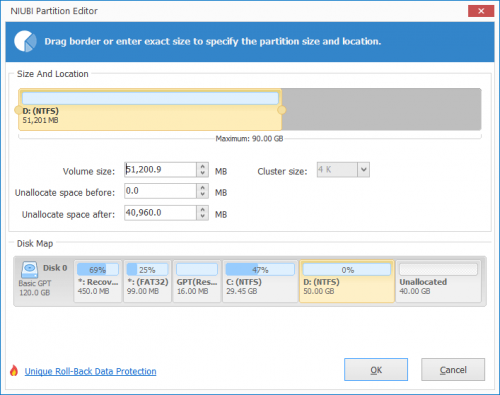This screenshot has height=395, width=500.
Task: Close the NIUBI Partition Editor dialog
Action: click(481, 11)
